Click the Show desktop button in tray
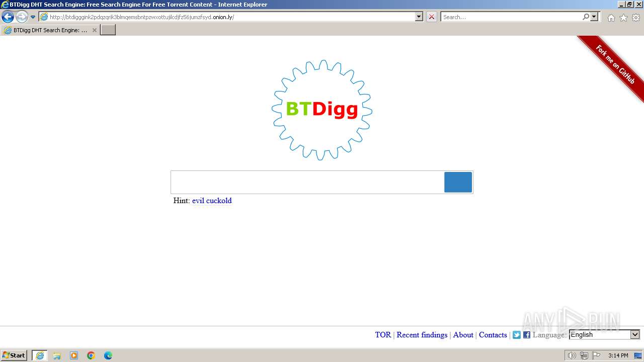Screen dimensions: 644x362 pyautogui.click(x=638, y=355)
